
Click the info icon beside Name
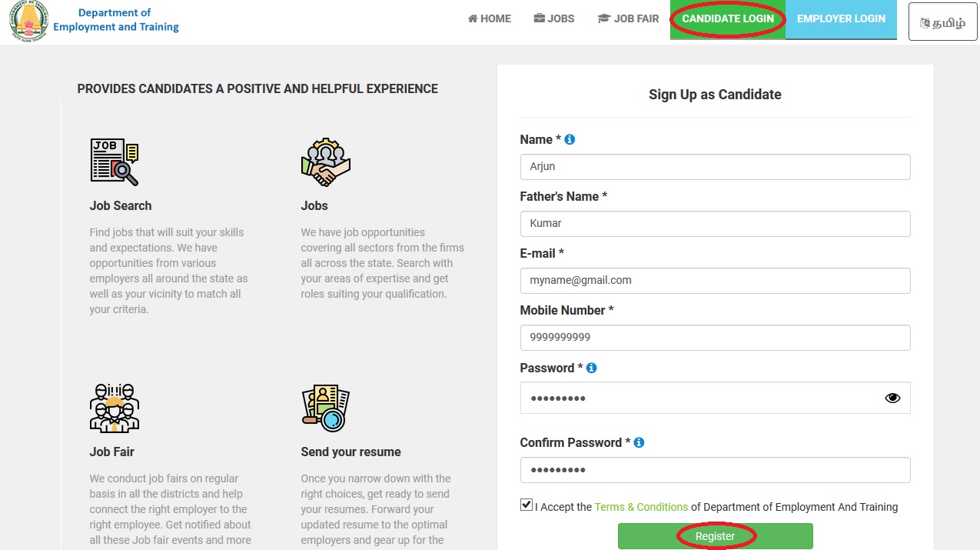tap(570, 140)
